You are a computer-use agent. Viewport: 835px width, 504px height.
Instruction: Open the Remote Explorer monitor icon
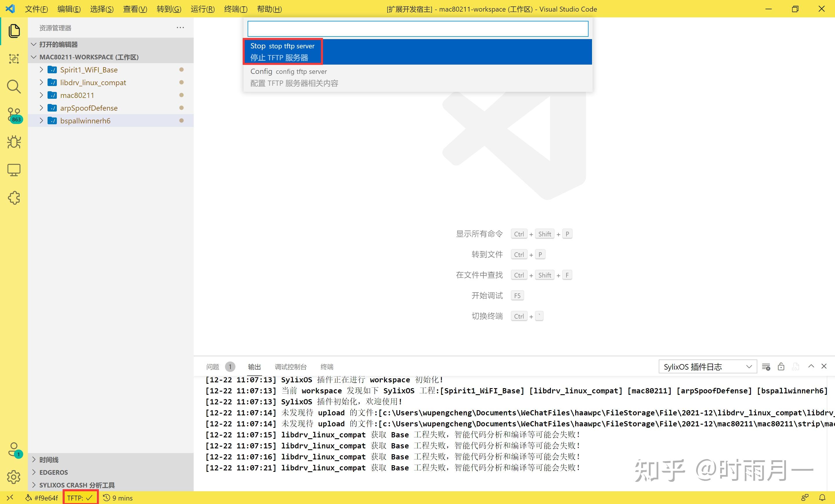pyautogui.click(x=14, y=170)
